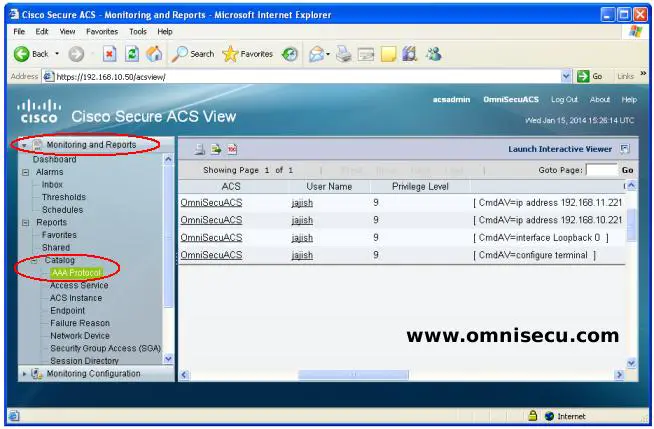The image size is (654, 429).
Task: Collapse the Alarms tree node
Action: click(25, 172)
